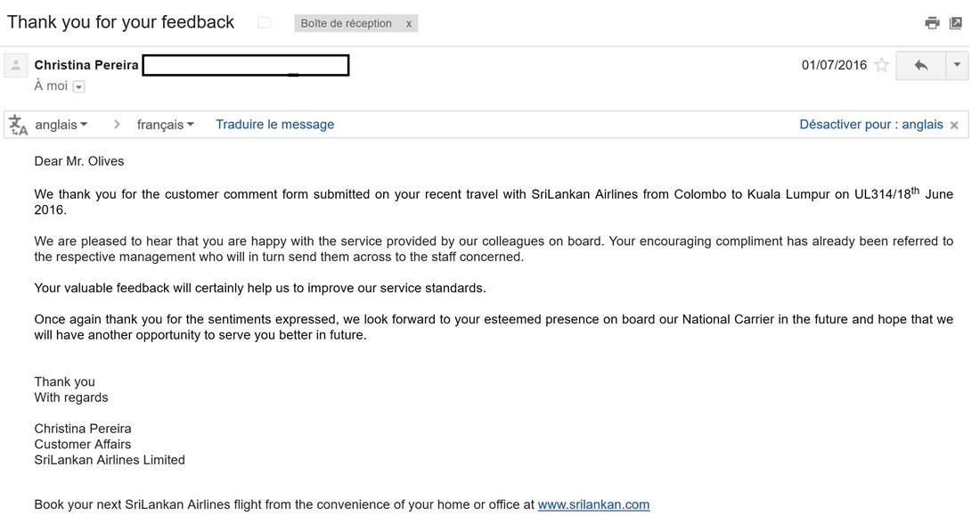Click the Boîte de réception label
This screenshot has width=980, height=524.
346,24
